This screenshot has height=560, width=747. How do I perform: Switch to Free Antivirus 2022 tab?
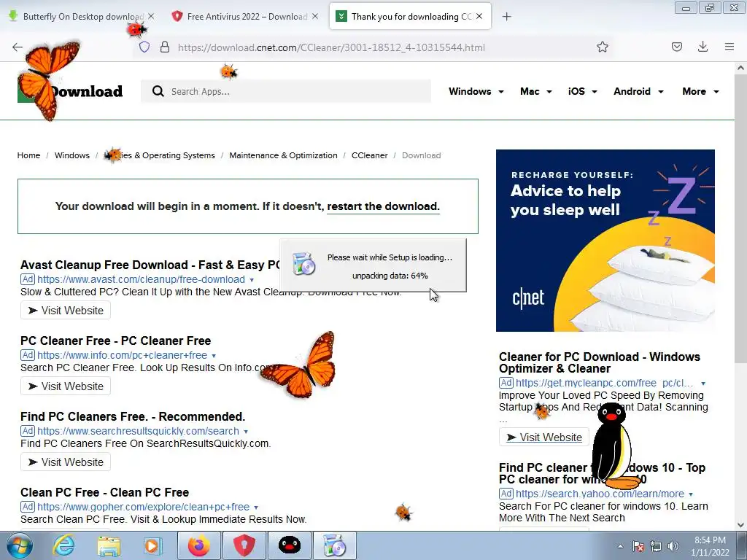(x=245, y=17)
